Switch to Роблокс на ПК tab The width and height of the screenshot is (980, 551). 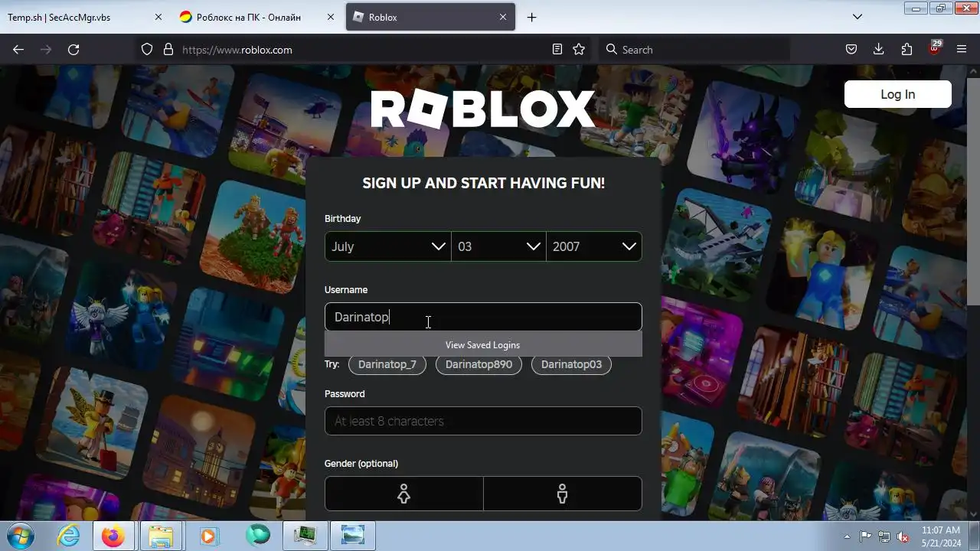tap(249, 17)
